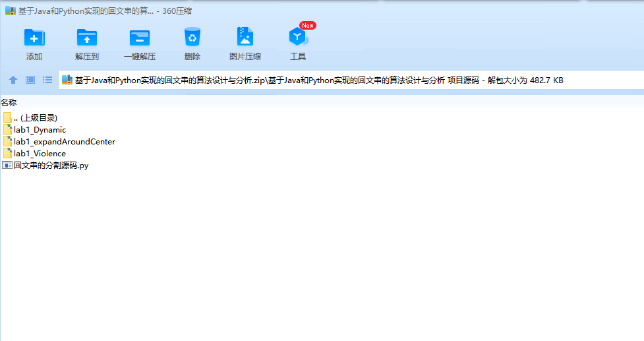Select the .. (上级目录) parent folder row
Viewport: 644px width, 341px height.
[30, 118]
